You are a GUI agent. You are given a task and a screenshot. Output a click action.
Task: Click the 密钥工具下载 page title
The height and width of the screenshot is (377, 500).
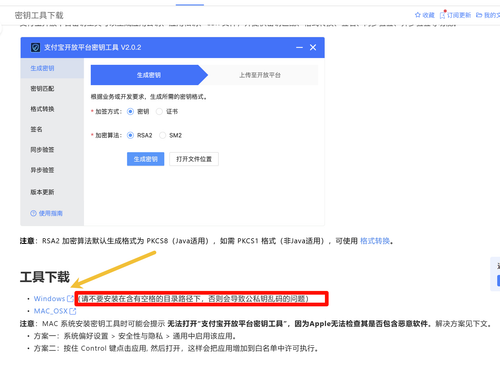coord(39,15)
